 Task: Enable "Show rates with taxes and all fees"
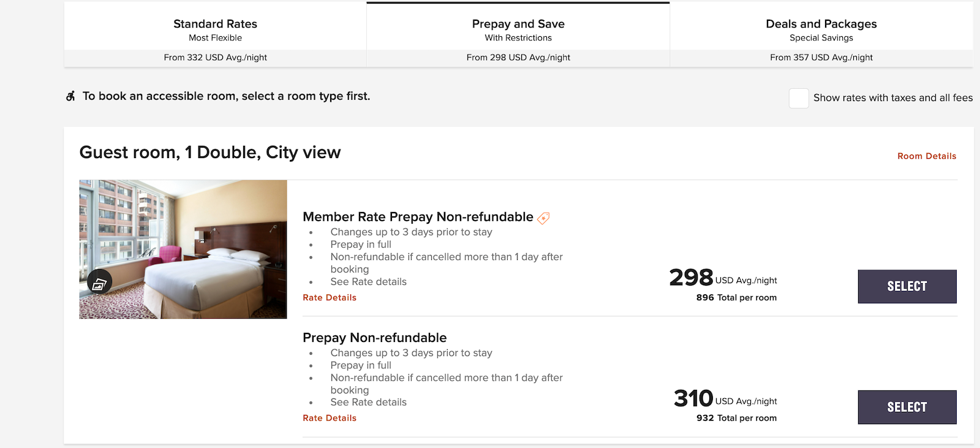pos(798,98)
